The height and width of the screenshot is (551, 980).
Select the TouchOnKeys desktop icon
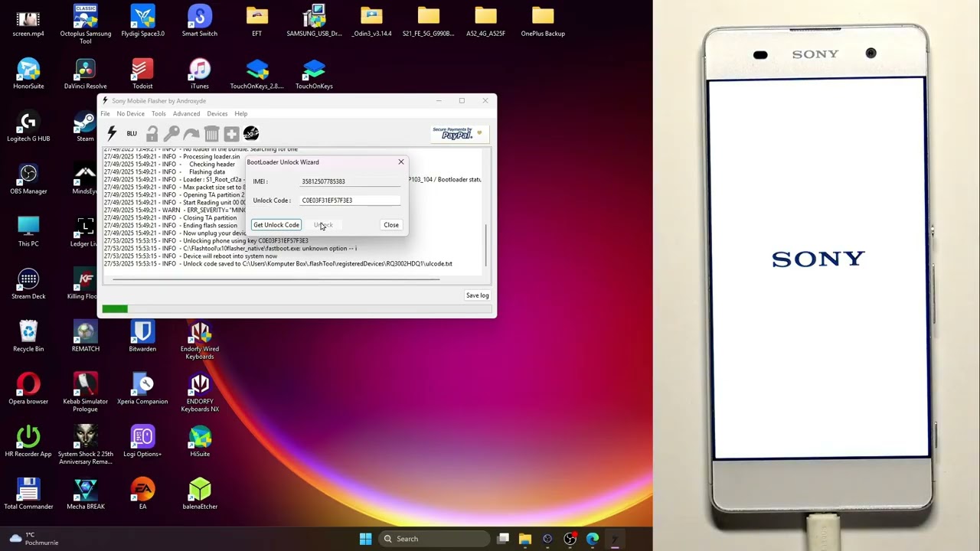pyautogui.click(x=314, y=74)
